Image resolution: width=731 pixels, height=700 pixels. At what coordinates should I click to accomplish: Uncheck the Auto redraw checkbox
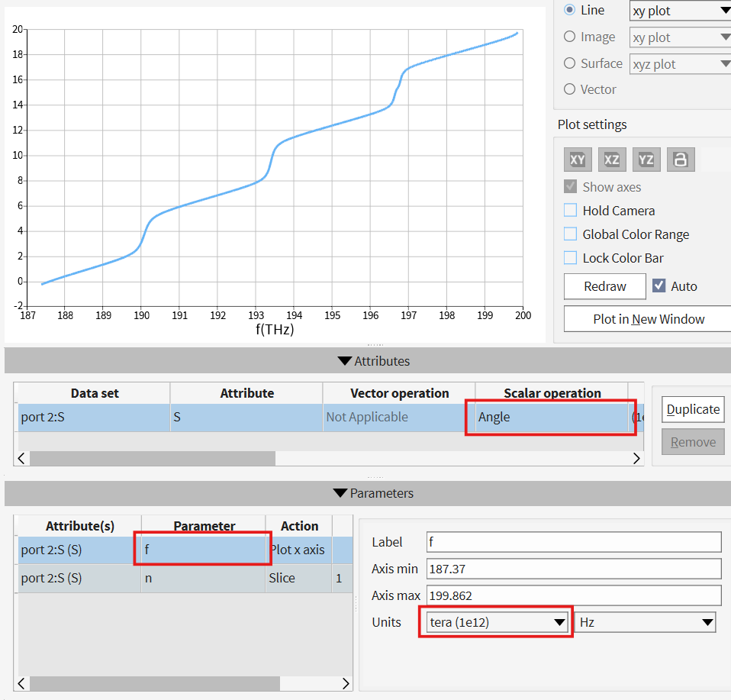click(x=659, y=285)
